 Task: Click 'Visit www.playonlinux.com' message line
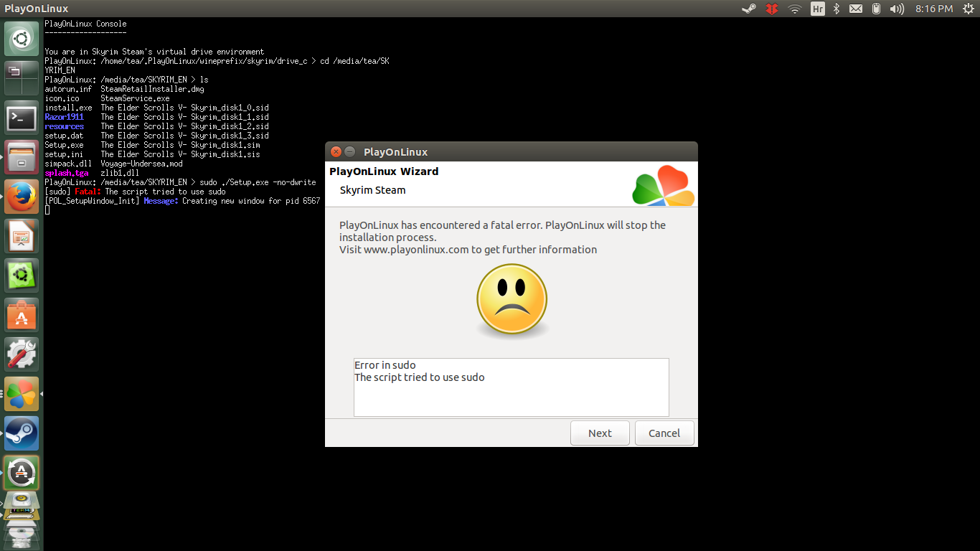point(468,250)
